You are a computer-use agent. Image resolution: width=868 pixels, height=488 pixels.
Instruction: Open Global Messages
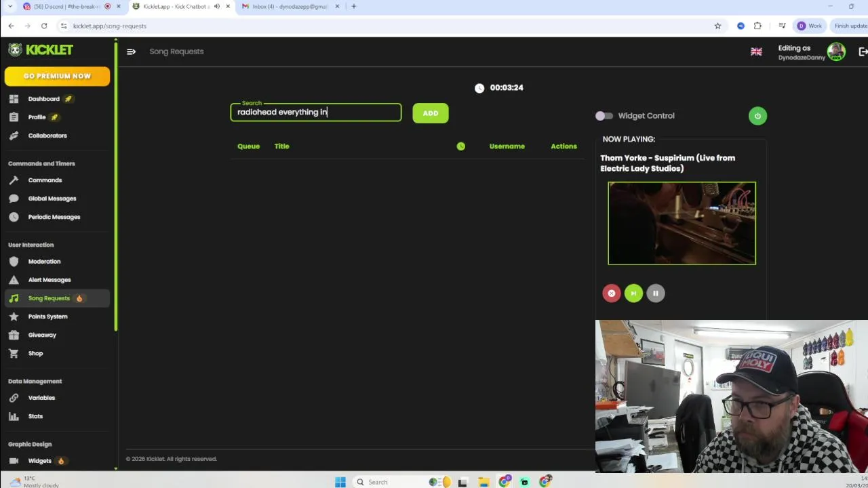point(52,199)
